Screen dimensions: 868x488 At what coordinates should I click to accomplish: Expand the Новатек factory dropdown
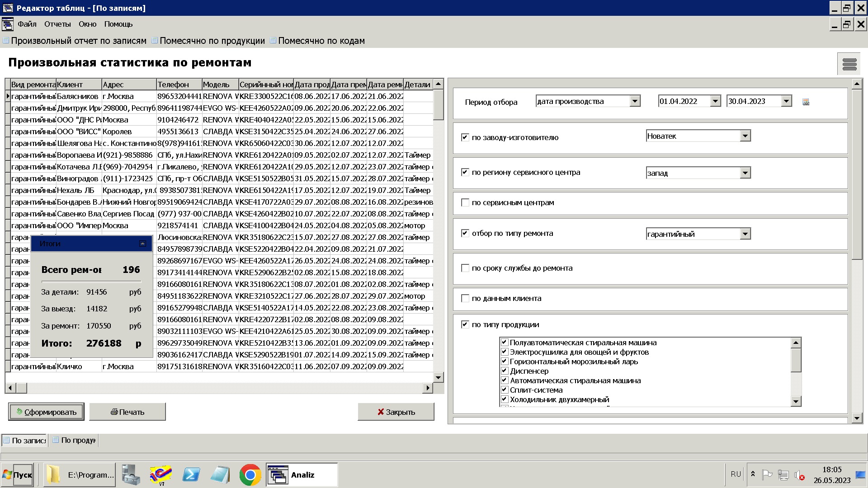click(745, 135)
